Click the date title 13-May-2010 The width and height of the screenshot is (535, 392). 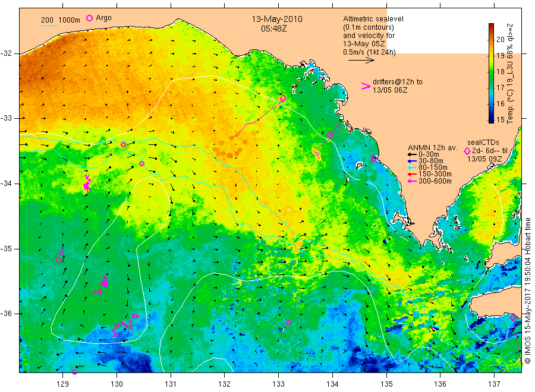[x=277, y=20]
